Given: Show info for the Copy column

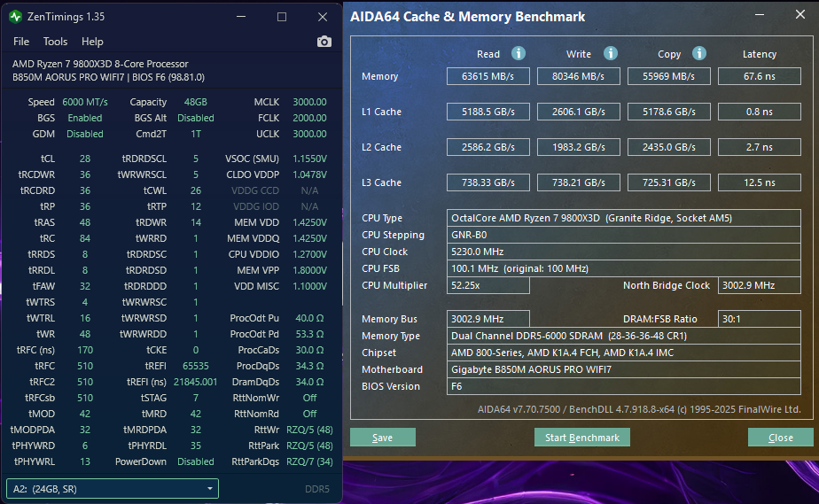Looking at the screenshot, I should pyautogui.click(x=698, y=53).
